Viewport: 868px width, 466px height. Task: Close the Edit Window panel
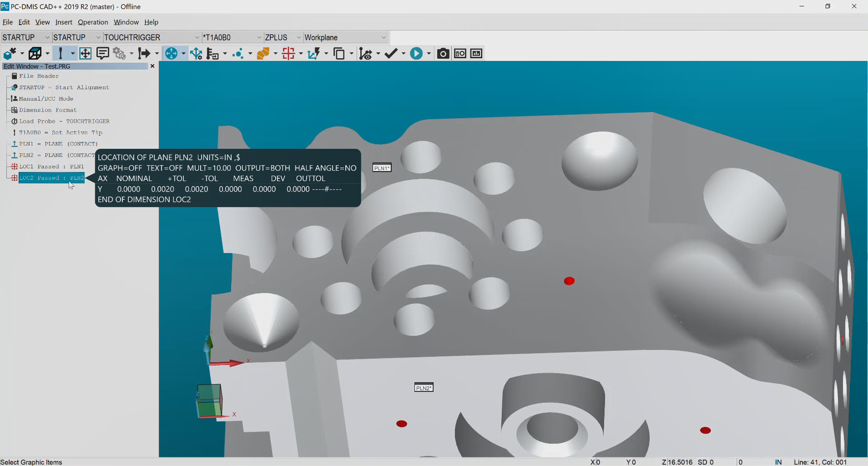pos(152,66)
